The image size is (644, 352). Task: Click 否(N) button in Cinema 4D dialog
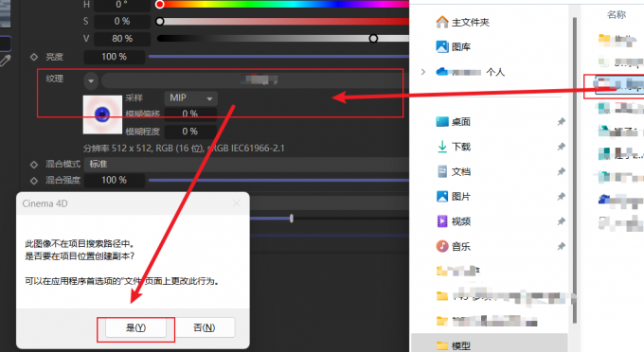(x=205, y=327)
